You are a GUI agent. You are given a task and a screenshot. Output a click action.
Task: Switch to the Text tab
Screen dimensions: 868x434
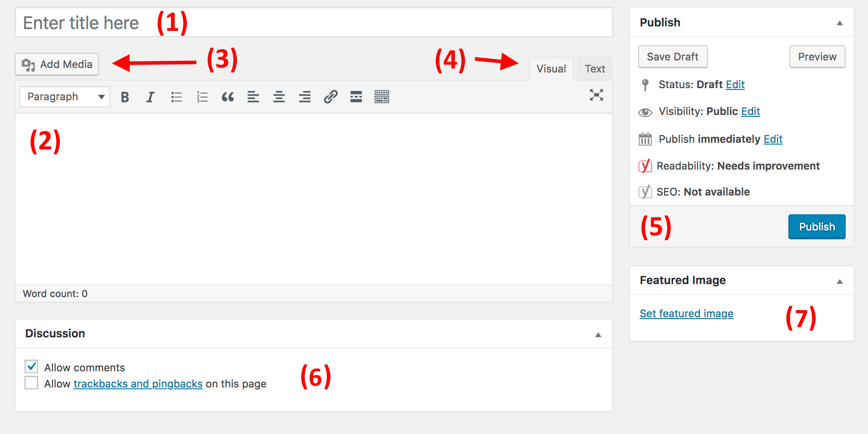click(594, 68)
